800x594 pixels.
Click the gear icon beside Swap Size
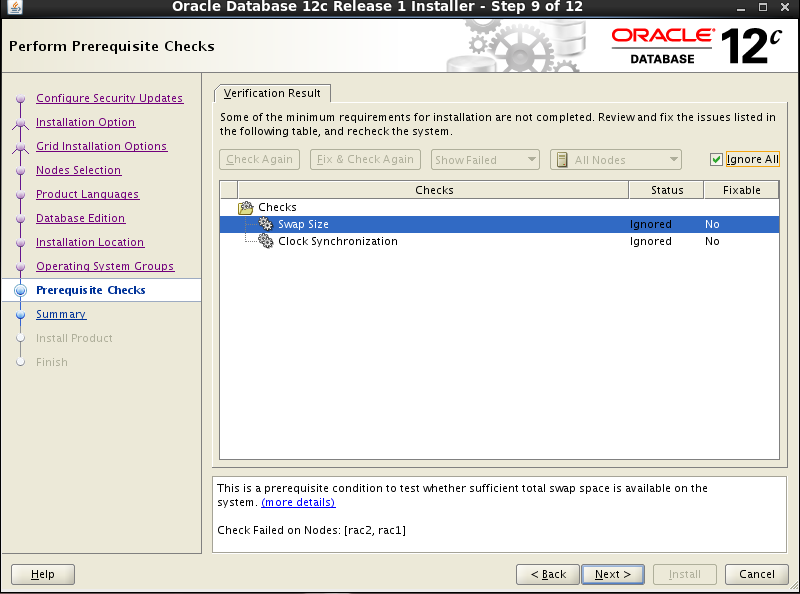pyautogui.click(x=265, y=224)
